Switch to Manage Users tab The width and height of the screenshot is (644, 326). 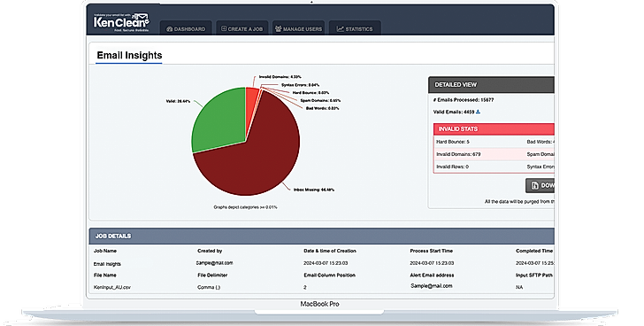298,28
